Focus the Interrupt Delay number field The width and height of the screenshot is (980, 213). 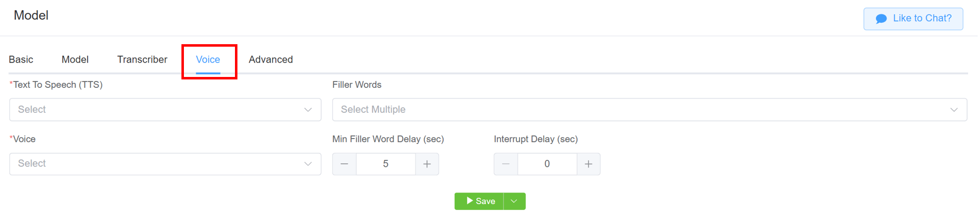[547, 164]
